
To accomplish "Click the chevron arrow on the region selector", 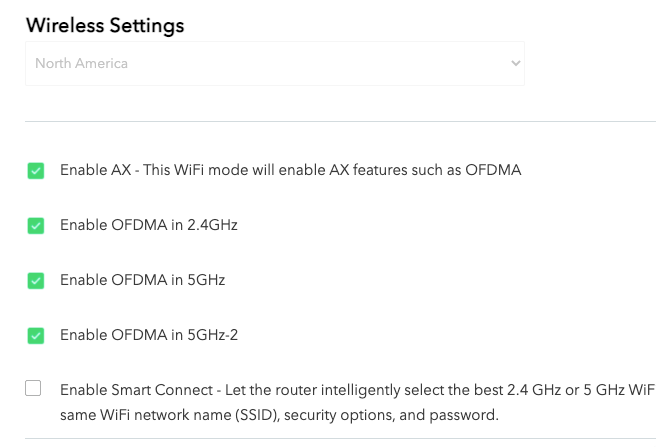I will [515, 63].
